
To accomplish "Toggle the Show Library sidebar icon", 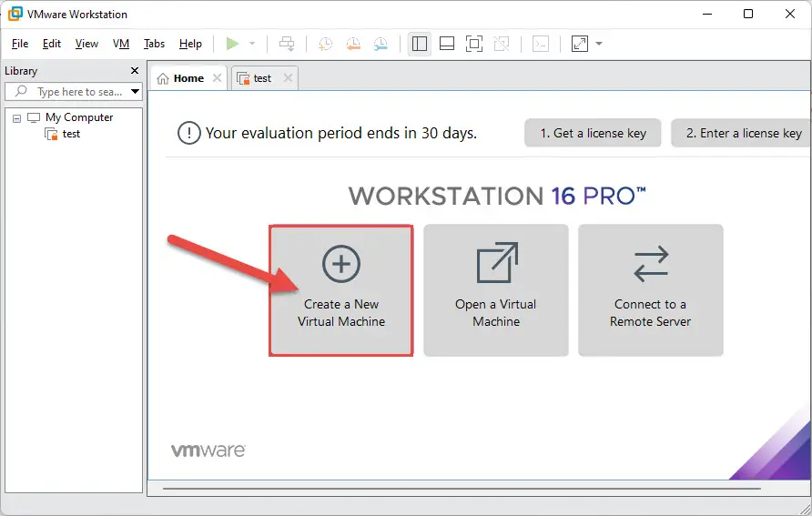I will point(420,44).
